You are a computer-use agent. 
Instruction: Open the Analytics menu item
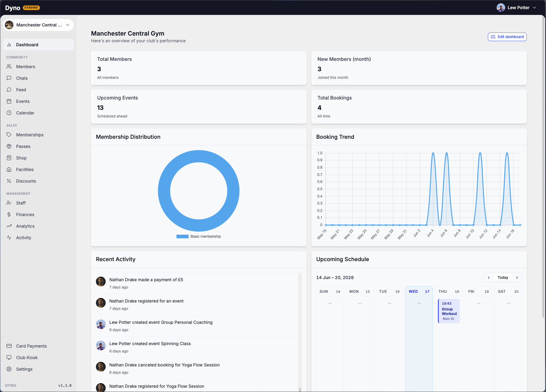coord(38,226)
